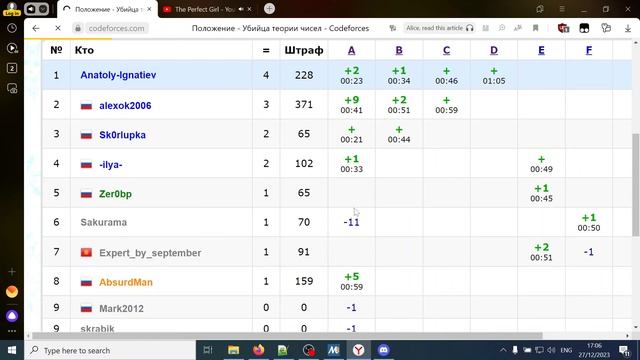The width and height of the screenshot is (640, 360).
Task: Click Sakurama's -11 result for problem A
Action: 351,222
